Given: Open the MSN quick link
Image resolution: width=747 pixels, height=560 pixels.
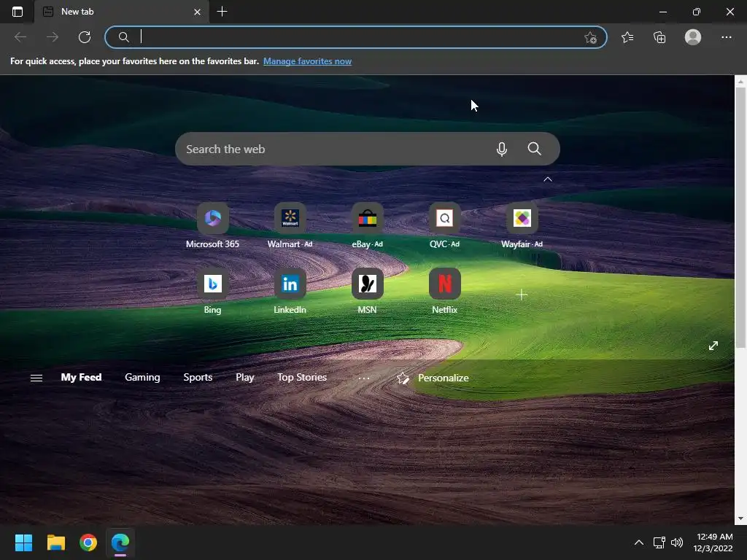Looking at the screenshot, I should [x=368, y=292].
